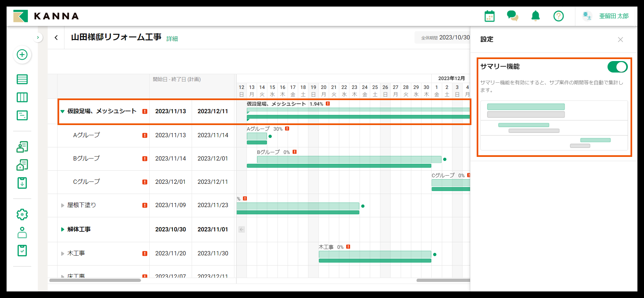Open the notifications bell
Image resolution: width=644 pixels, height=298 pixels.
pyautogui.click(x=536, y=16)
